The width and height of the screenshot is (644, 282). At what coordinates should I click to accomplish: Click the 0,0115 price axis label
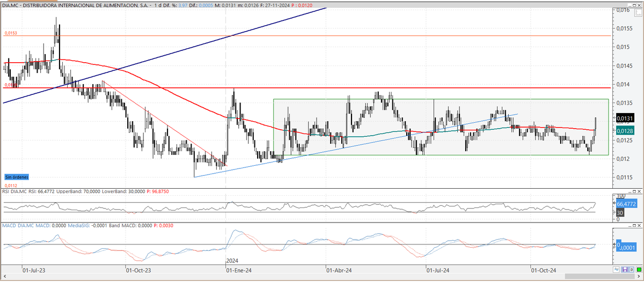(625, 177)
